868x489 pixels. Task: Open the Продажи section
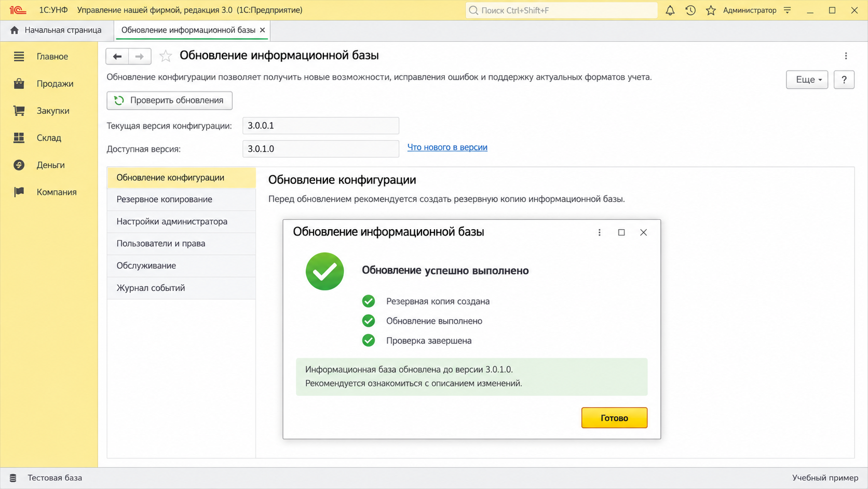pos(49,84)
